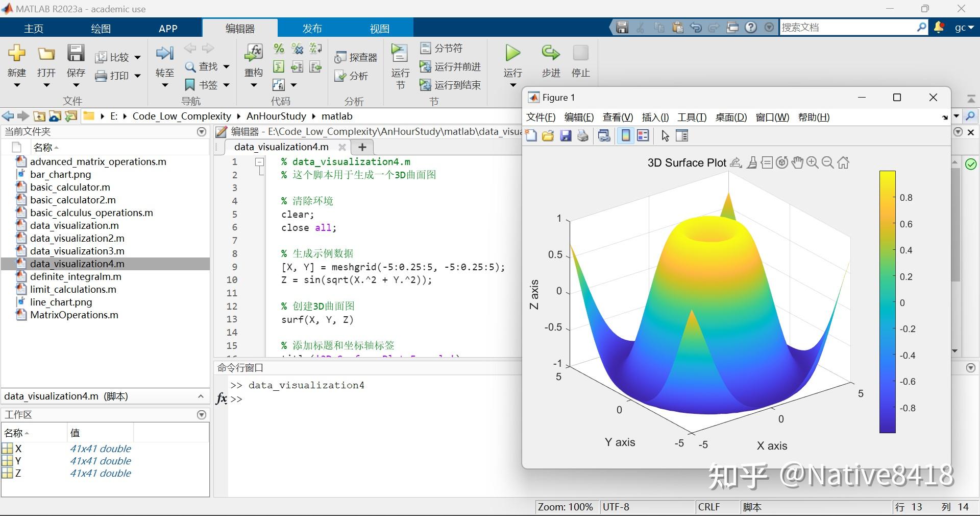Insert a legend using the figure toolbar
This screenshot has height=516, width=980.
pos(643,136)
